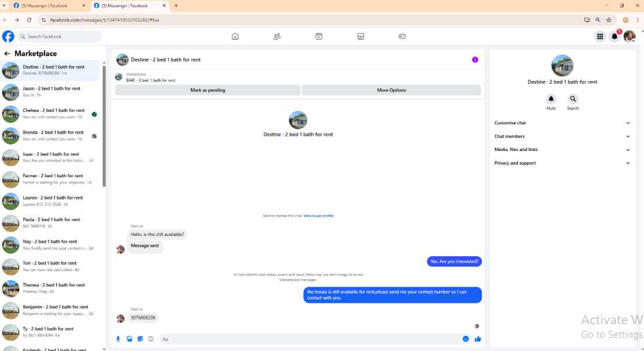Image resolution: width=644 pixels, height=351 pixels.
Task: Open the emoji picker in message box
Action: pos(466,339)
